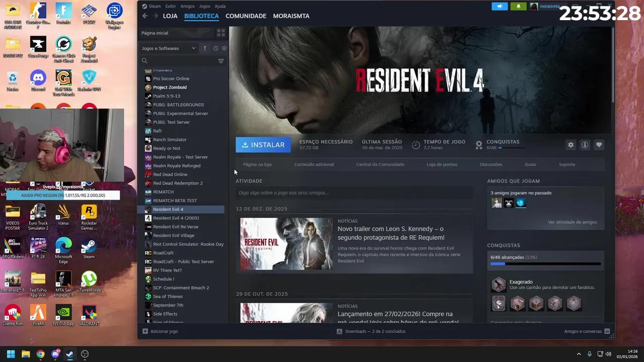Screen dimensions: 644x362
Task: Open the Exibir menu
Action: point(171,7)
